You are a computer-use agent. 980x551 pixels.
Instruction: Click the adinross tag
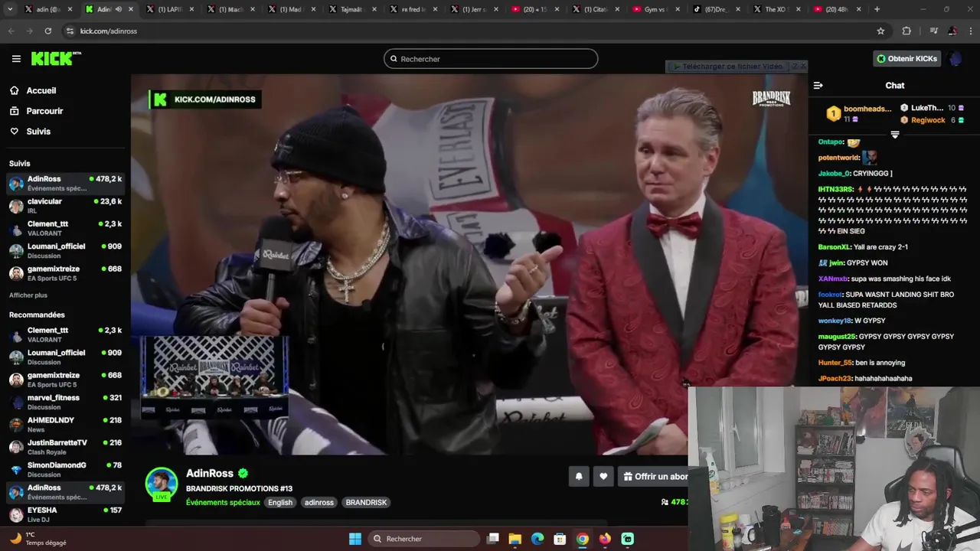pyautogui.click(x=319, y=503)
